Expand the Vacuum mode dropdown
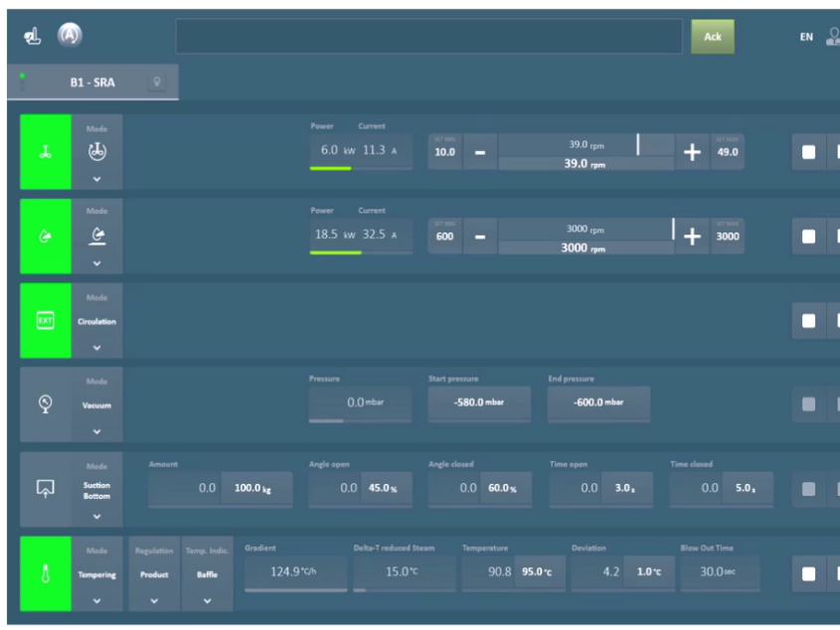Screen dimensions: 840x630 click(x=96, y=431)
